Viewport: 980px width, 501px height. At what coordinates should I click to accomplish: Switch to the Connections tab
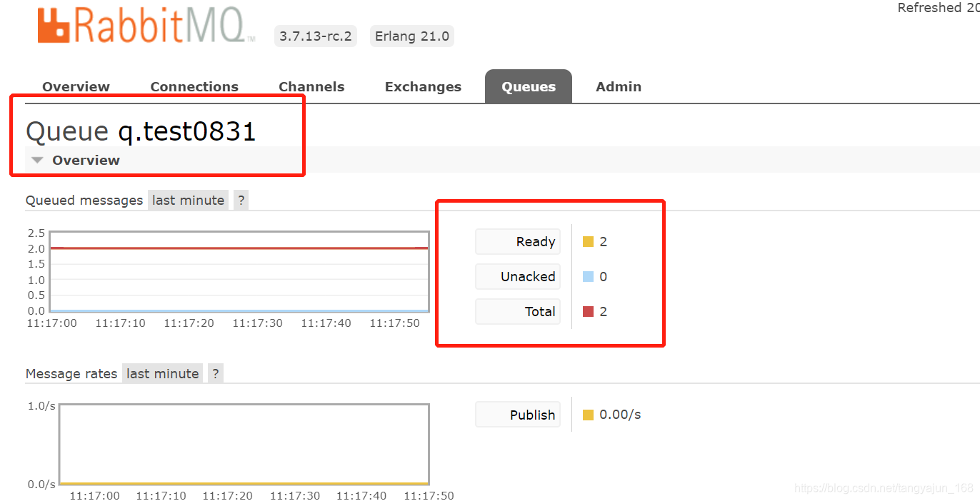pos(194,86)
